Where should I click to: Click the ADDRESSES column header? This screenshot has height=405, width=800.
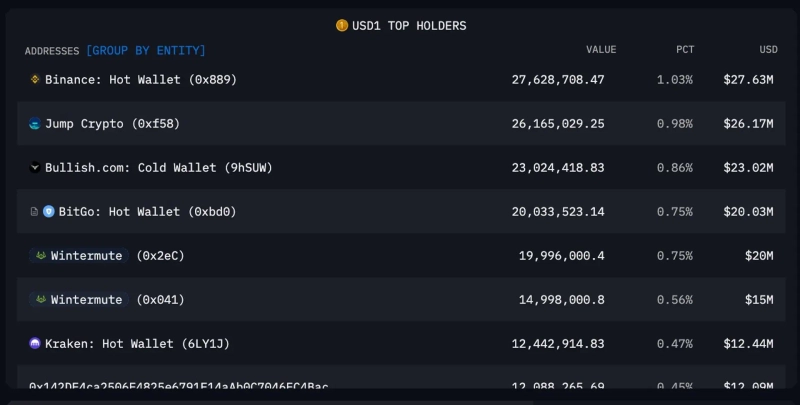pyautogui.click(x=52, y=51)
